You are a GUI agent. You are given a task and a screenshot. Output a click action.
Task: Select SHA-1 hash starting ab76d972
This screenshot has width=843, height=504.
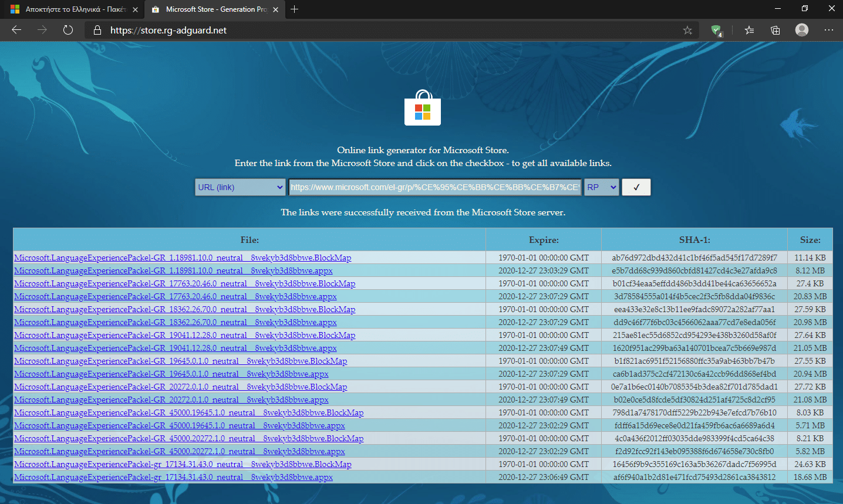click(x=694, y=258)
